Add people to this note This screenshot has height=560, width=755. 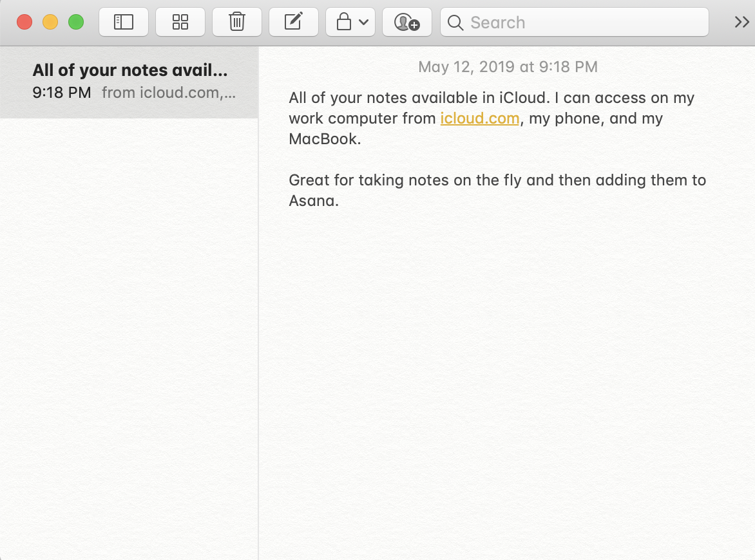pyautogui.click(x=406, y=23)
